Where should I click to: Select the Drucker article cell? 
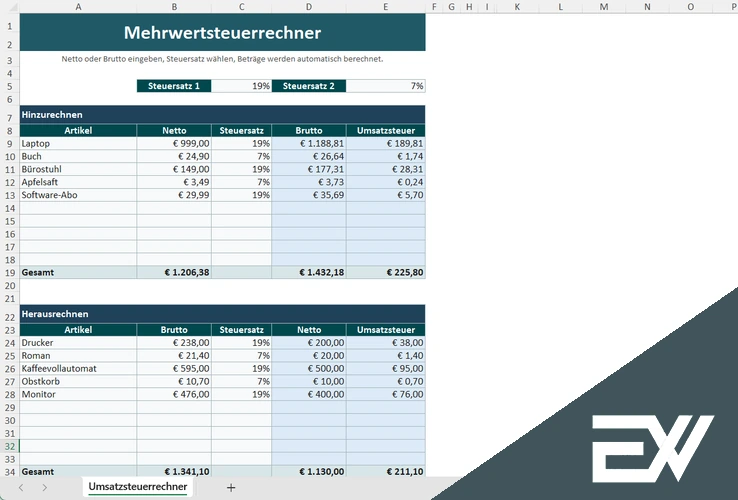click(78, 343)
